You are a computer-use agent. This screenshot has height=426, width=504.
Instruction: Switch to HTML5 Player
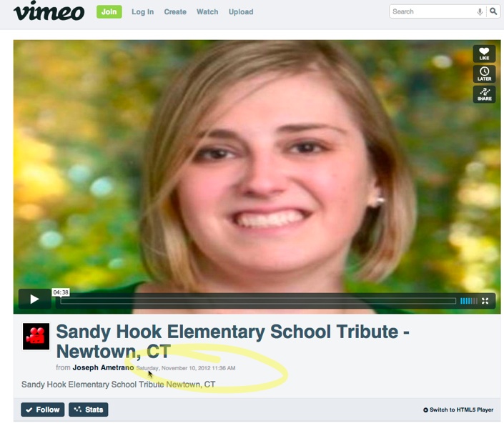tap(458, 410)
